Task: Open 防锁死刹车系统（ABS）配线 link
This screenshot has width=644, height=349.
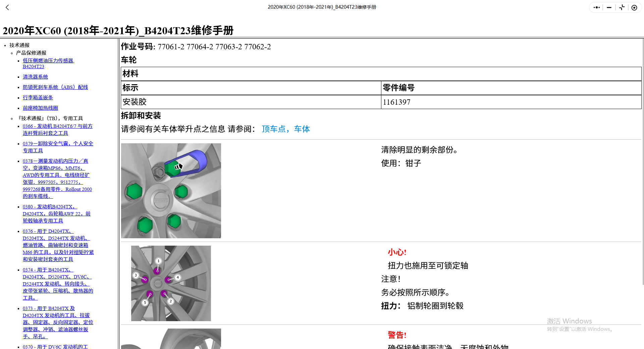Action: pyautogui.click(x=55, y=87)
